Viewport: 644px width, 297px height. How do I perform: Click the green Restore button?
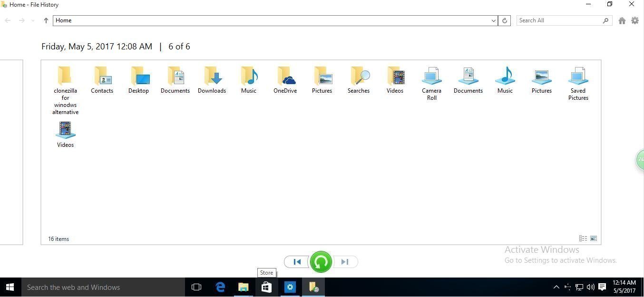321,262
